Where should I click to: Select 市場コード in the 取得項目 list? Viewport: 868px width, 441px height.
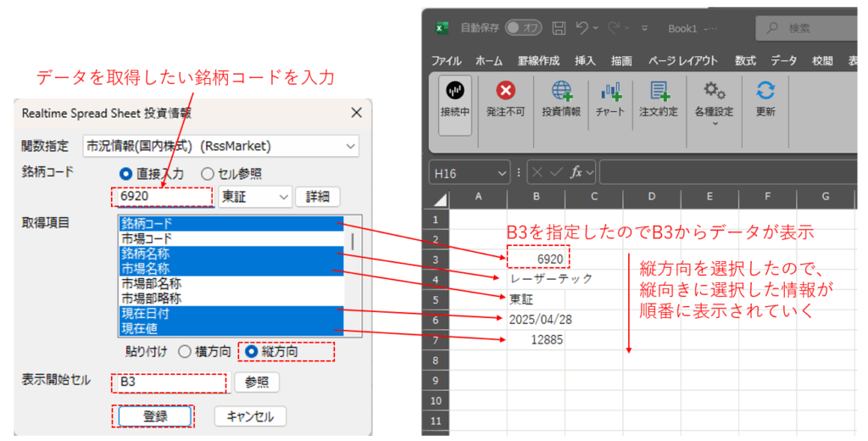[x=231, y=239]
